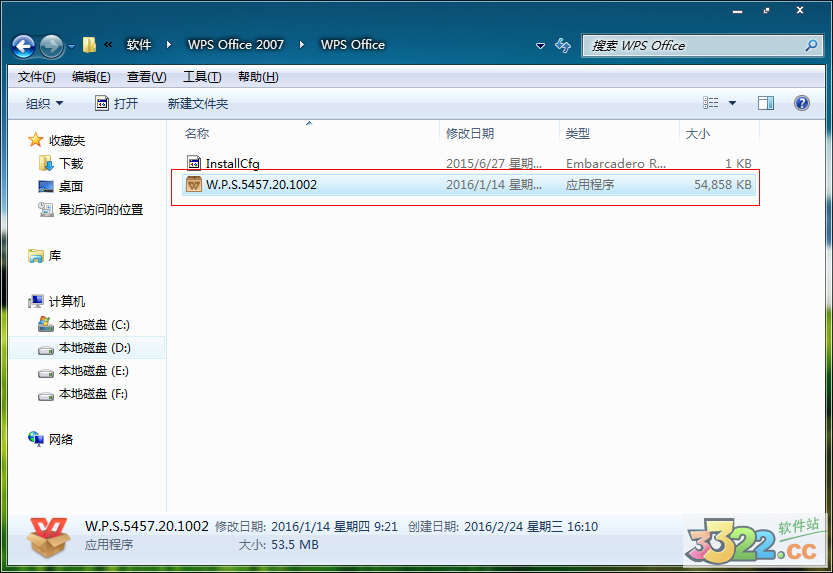The image size is (833, 573).
Task: Click the 计算机 computer icon
Action: tap(36, 302)
